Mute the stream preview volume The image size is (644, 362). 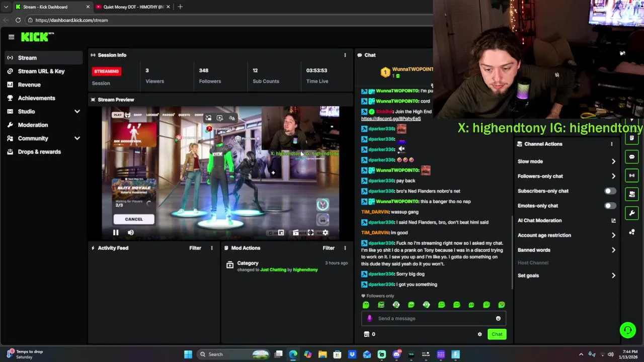[x=131, y=232]
